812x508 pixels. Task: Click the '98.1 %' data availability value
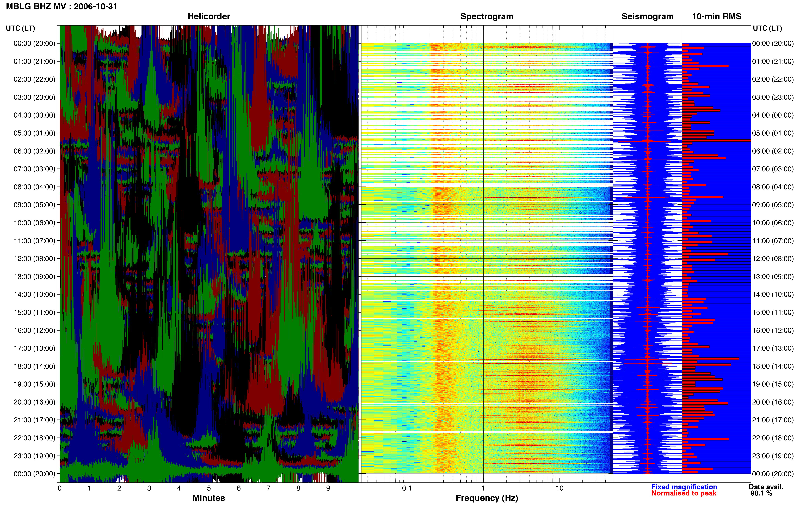[761, 493]
